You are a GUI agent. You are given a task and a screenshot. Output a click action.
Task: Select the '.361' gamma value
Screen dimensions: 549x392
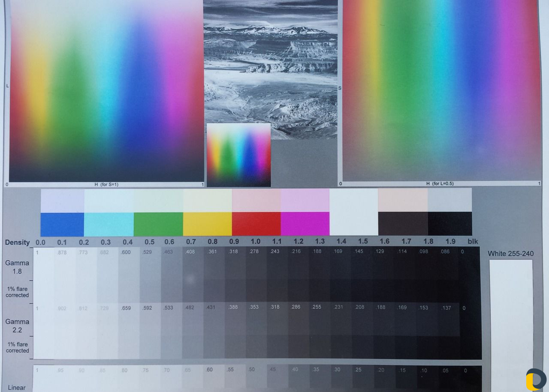[212, 251]
